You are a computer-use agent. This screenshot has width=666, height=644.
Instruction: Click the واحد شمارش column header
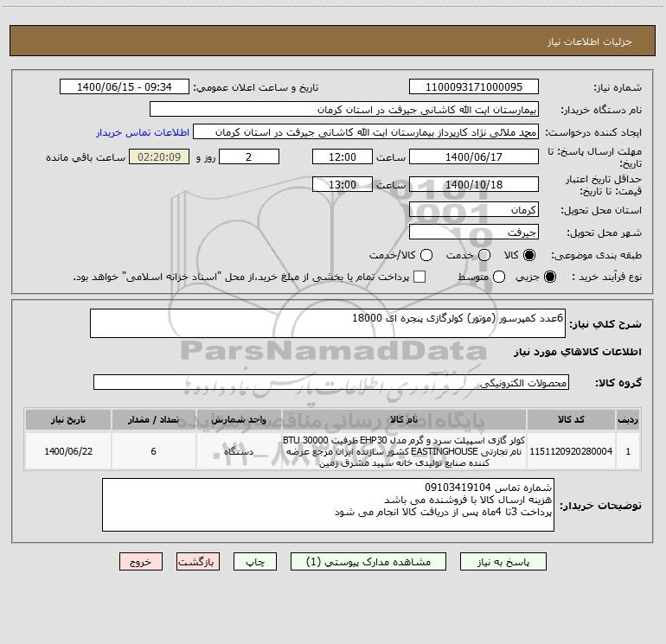[239, 419]
